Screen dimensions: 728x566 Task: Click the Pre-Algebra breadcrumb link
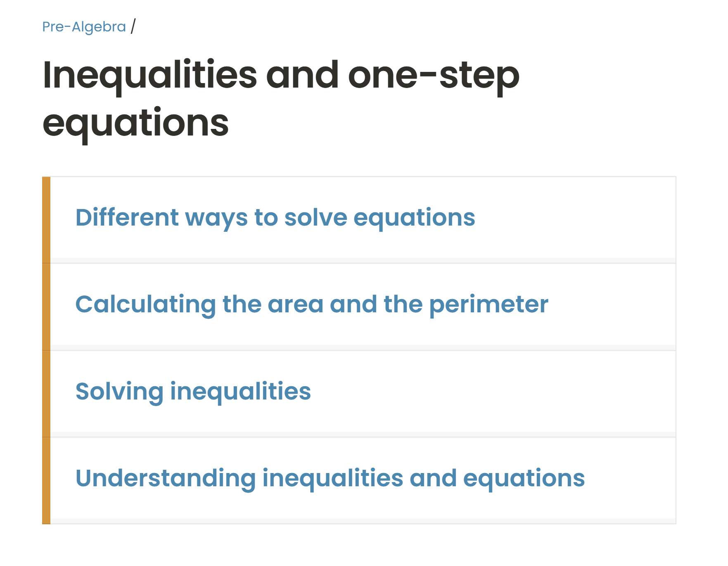pyautogui.click(x=84, y=27)
